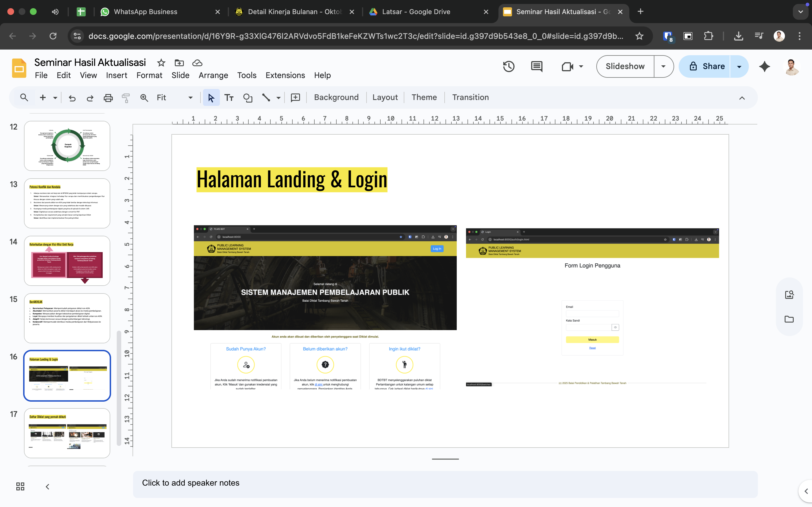Click the Gemini sparkle icon
This screenshot has width=812, height=507.
pos(764,66)
